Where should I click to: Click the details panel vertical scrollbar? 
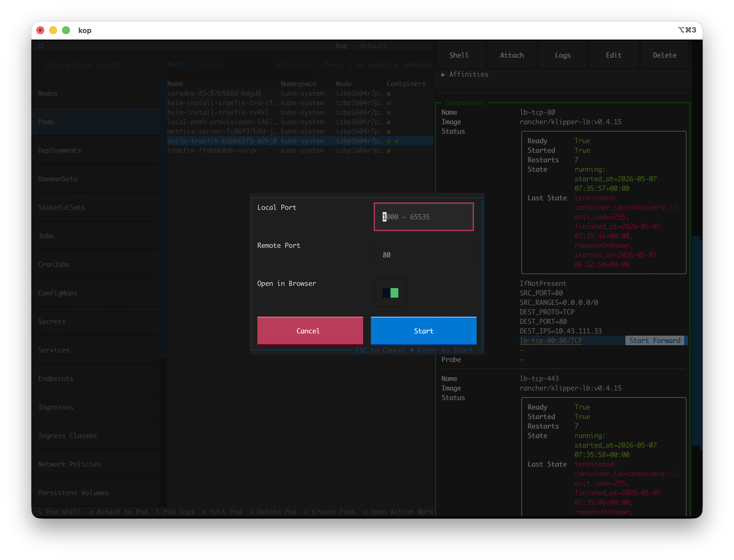click(x=696, y=341)
